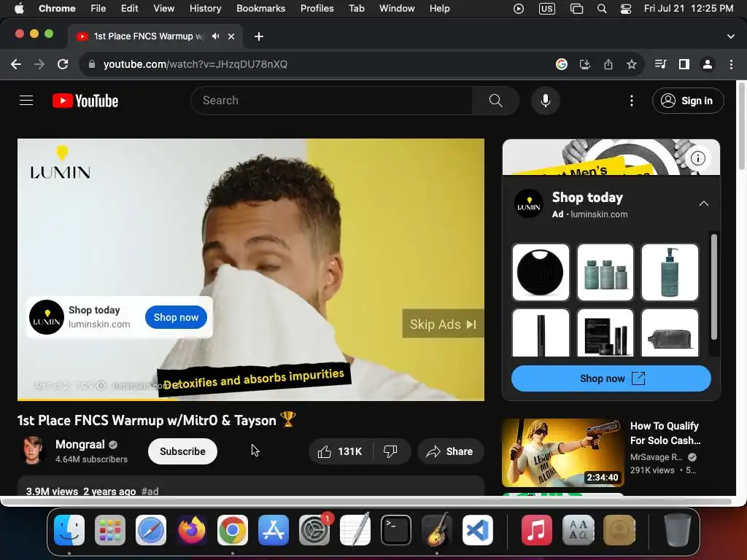Click the search magnifier button
747x560 pixels.
point(496,101)
